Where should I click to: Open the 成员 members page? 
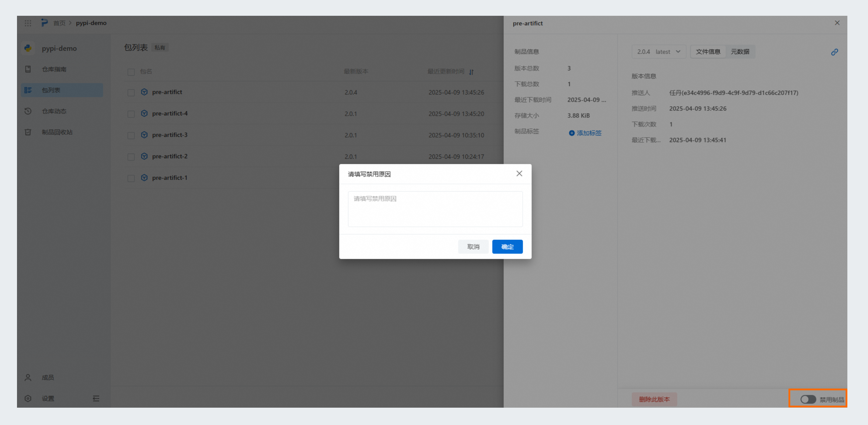(x=48, y=377)
